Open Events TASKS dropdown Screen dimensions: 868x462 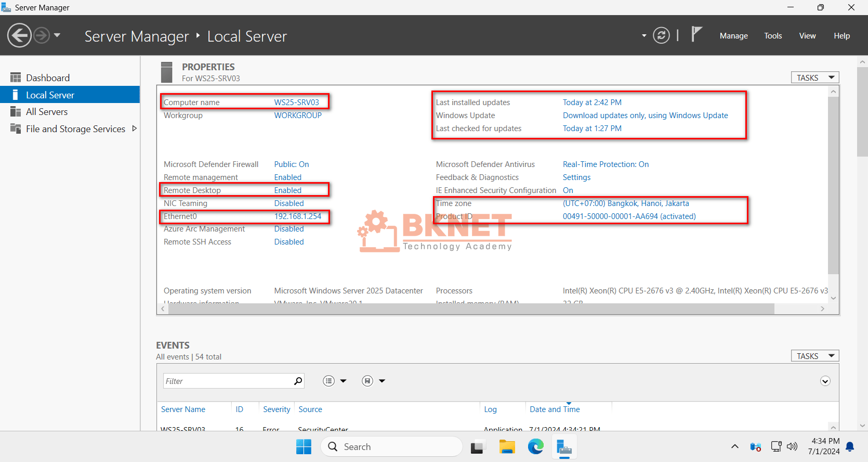point(815,356)
